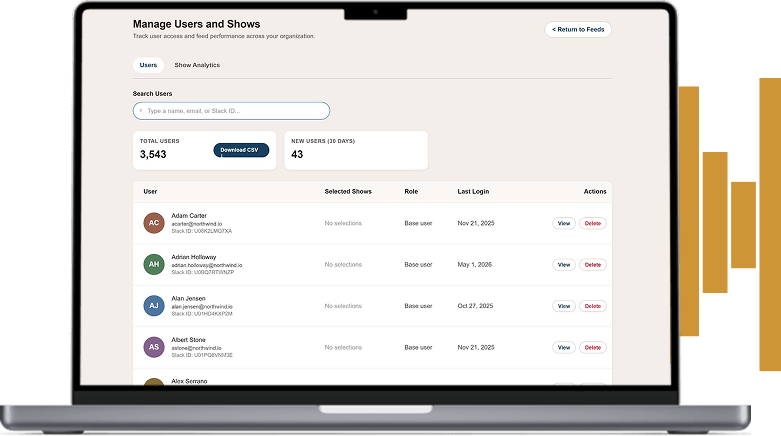
Task: Click the Total Users count 3,543
Action: pos(153,154)
